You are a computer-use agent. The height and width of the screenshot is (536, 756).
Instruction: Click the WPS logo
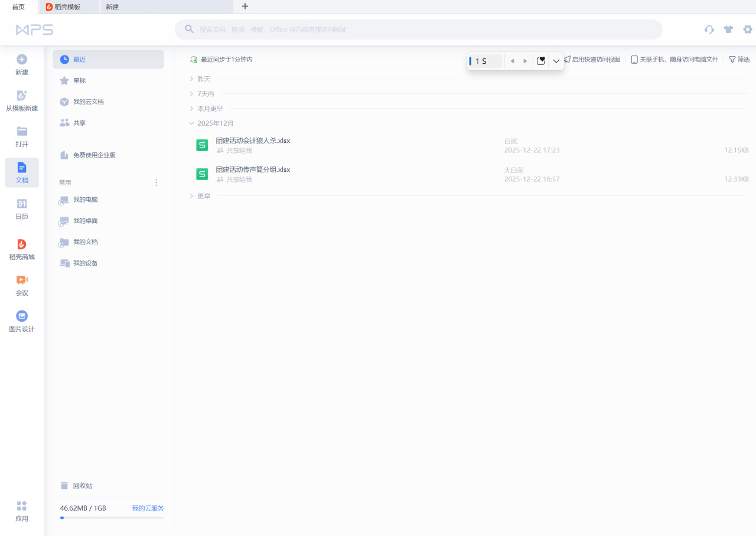(x=34, y=30)
